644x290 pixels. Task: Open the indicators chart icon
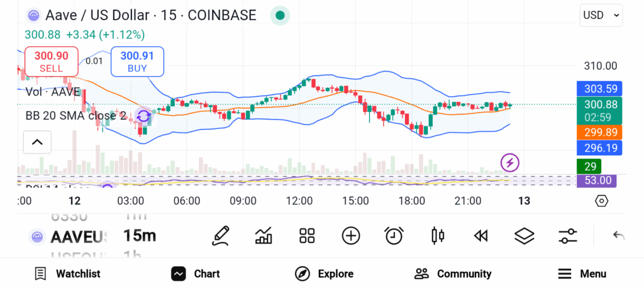(x=264, y=236)
